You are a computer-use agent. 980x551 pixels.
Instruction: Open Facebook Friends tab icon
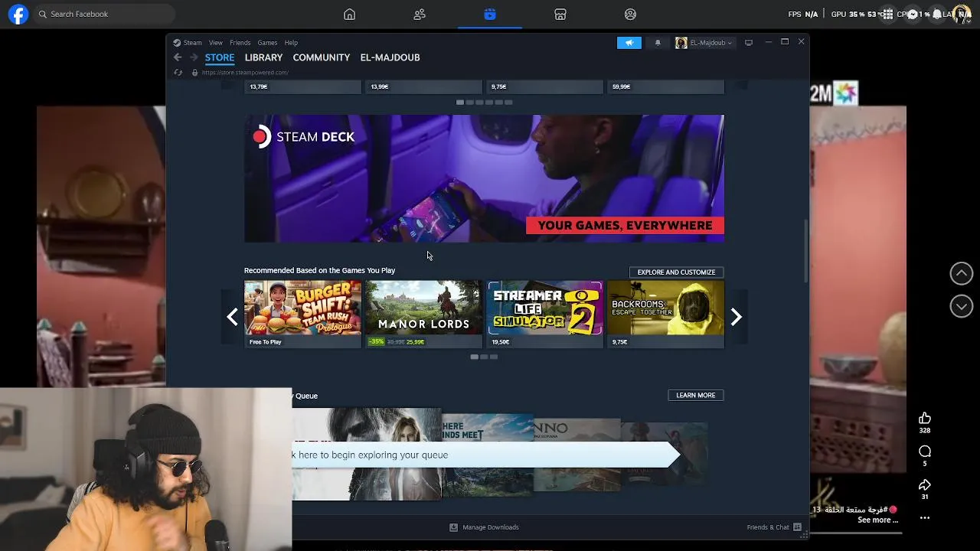[x=420, y=14]
